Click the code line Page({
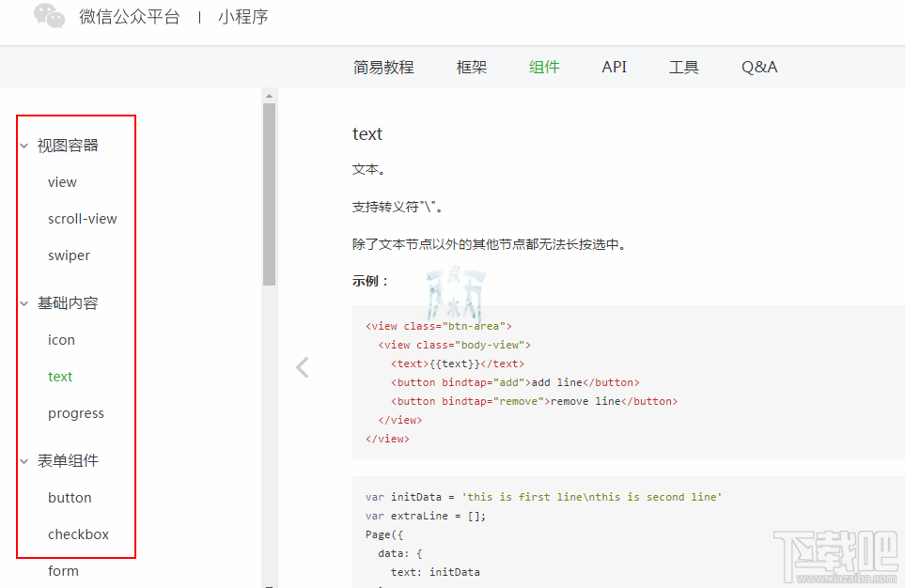 tap(384, 534)
